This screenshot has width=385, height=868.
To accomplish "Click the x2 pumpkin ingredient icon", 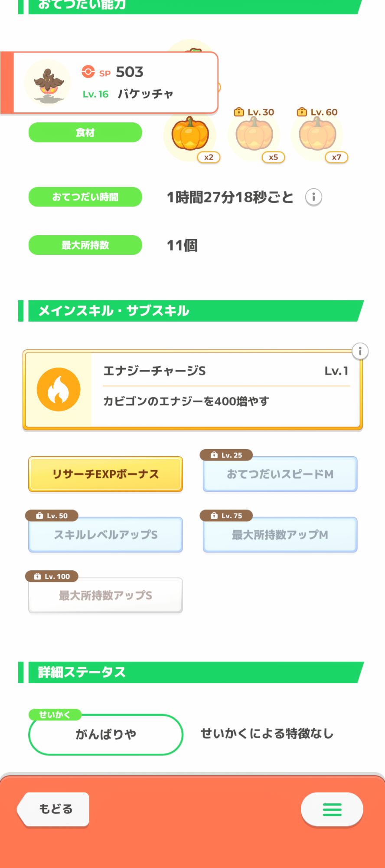I will click(x=190, y=135).
